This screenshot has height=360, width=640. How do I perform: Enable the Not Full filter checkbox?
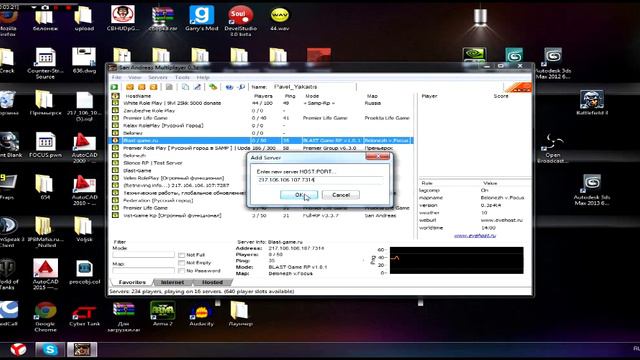[x=182, y=255]
